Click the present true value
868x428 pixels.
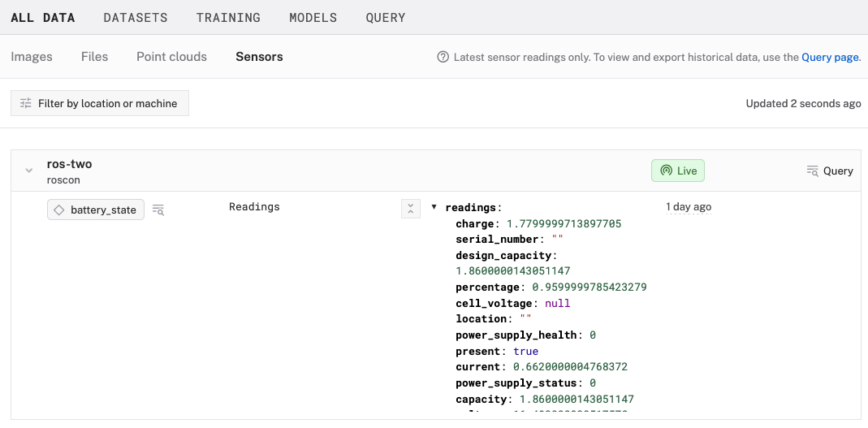pos(525,351)
